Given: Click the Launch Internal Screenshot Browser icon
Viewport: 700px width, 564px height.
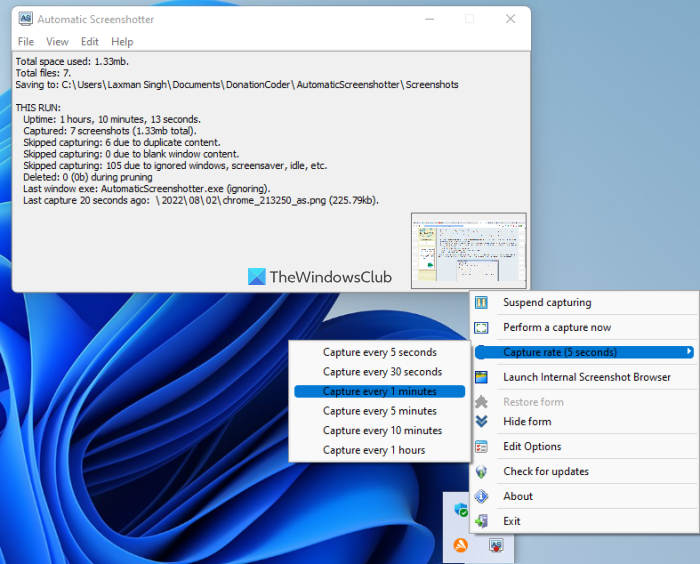Looking at the screenshot, I should coord(481,377).
